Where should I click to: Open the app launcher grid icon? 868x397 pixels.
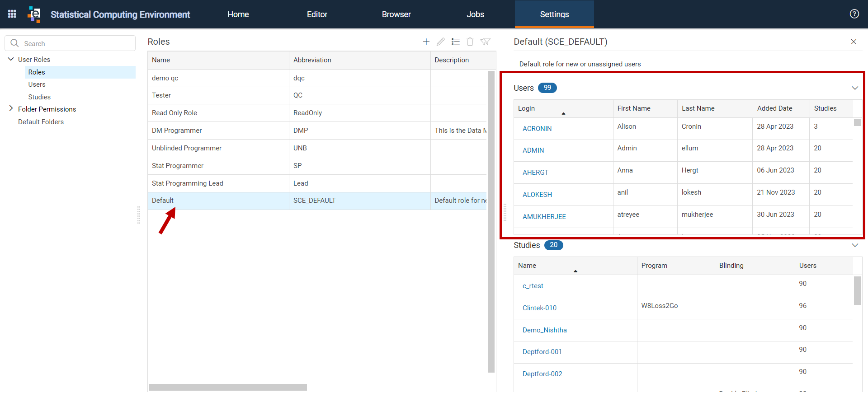point(12,14)
